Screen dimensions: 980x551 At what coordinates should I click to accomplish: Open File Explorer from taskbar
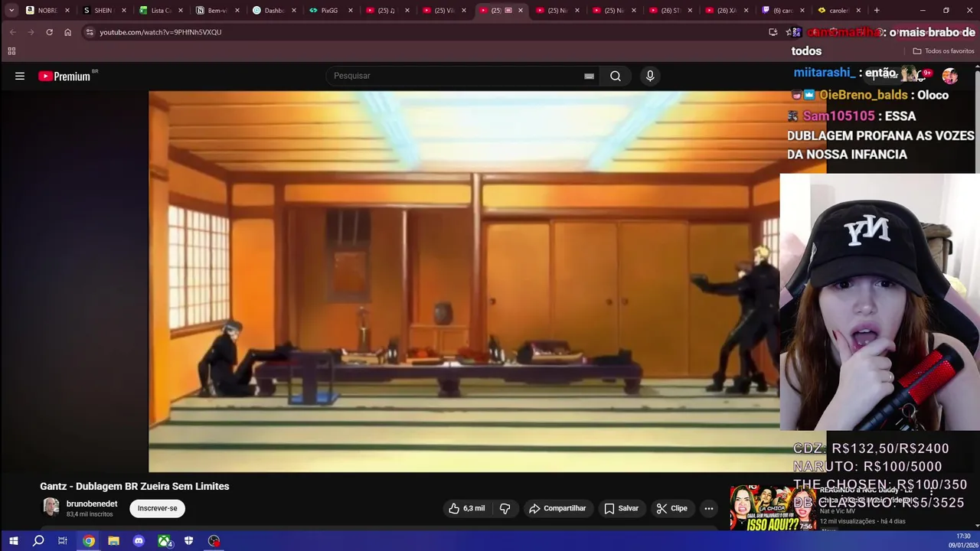click(113, 541)
